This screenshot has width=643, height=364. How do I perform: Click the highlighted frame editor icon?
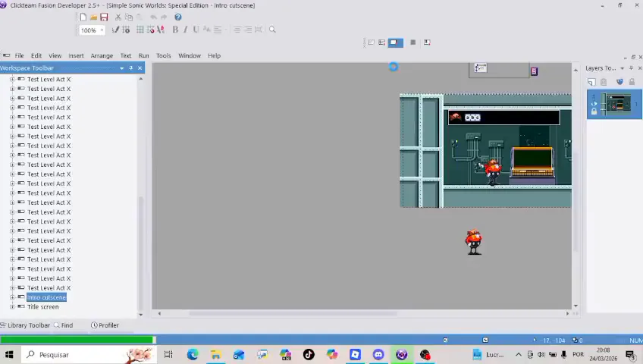[x=395, y=42]
